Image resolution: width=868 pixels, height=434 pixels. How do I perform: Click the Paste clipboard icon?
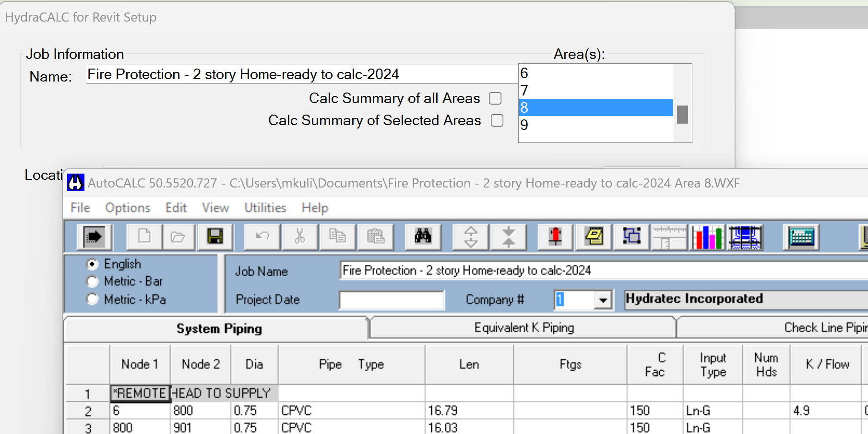click(x=375, y=236)
